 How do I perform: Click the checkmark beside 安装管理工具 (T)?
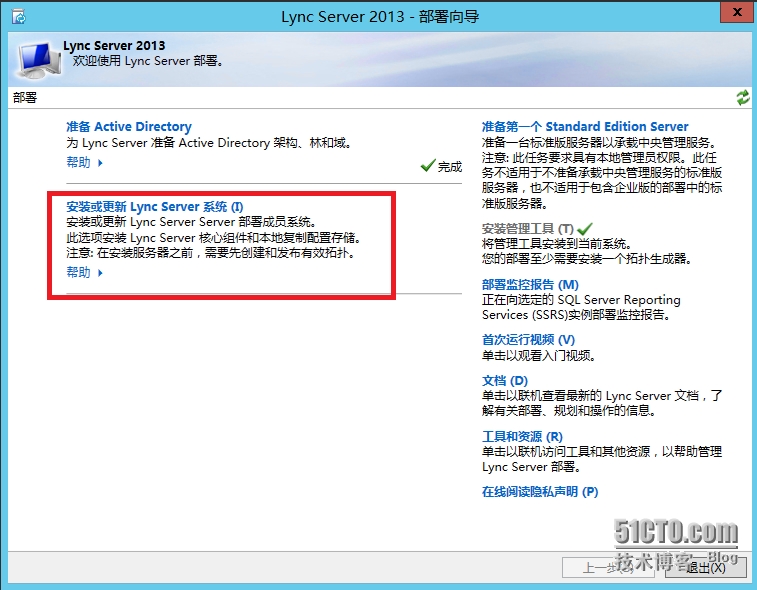point(585,228)
